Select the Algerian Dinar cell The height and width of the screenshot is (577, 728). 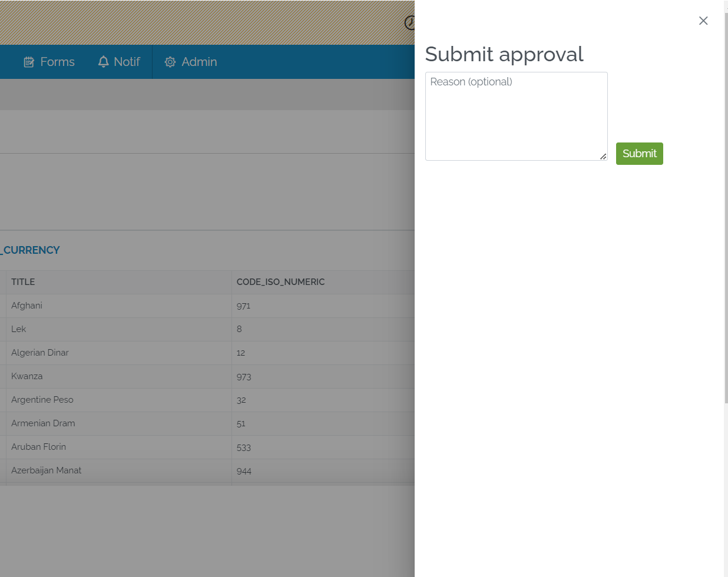(119, 353)
